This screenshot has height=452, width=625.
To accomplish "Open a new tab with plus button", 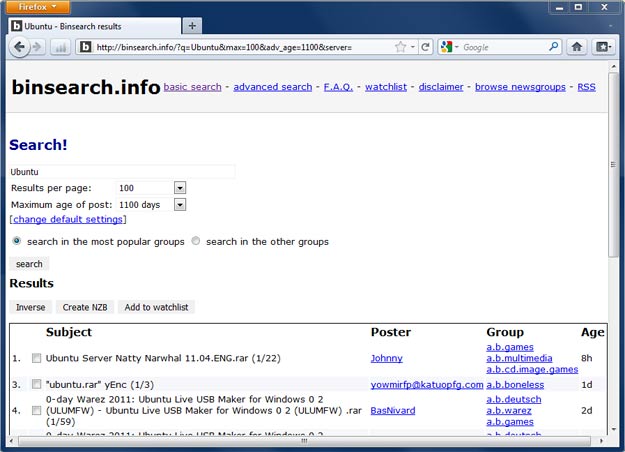I will [x=192, y=26].
